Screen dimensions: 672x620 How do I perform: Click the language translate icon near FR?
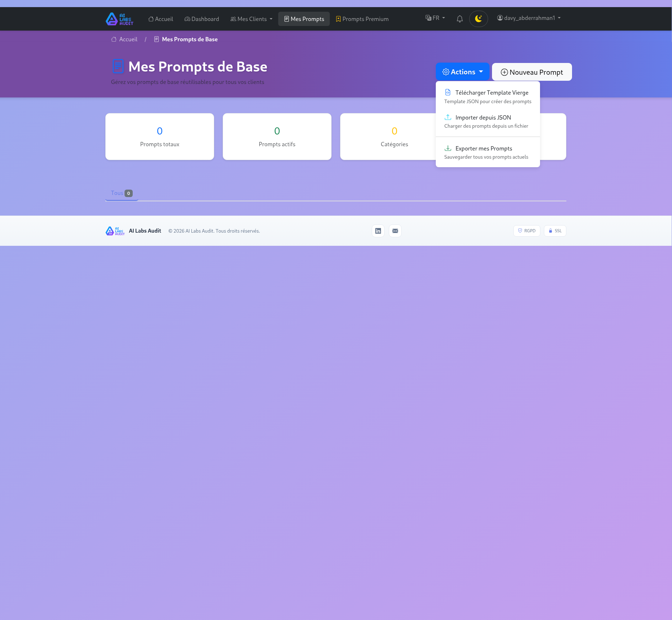[428, 17]
